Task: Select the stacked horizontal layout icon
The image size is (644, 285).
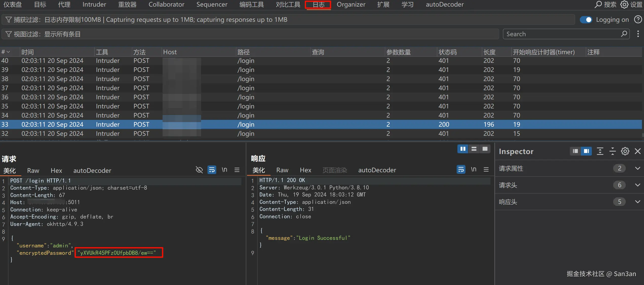Action: tap(474, 149)
